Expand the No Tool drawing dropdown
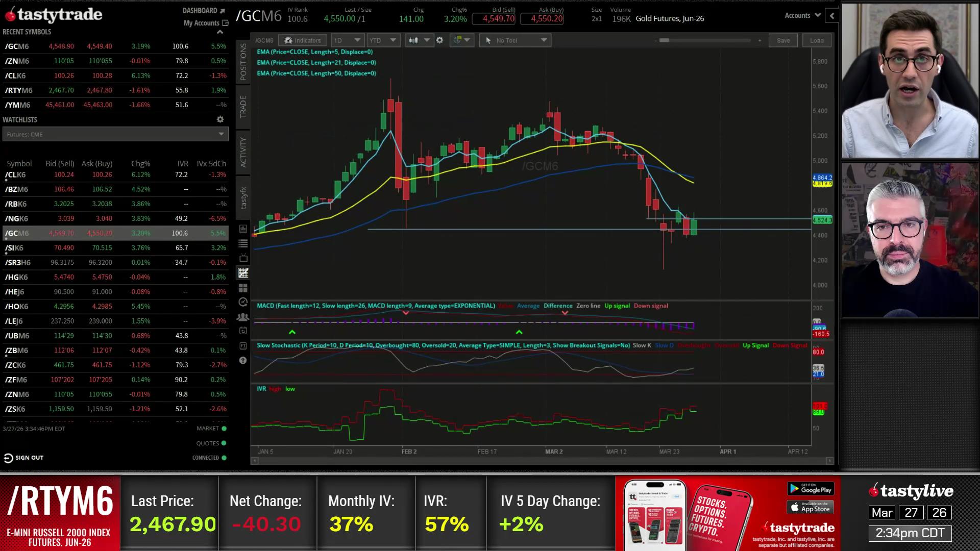Viewport: 980px width, 551px height. (515, 40)
